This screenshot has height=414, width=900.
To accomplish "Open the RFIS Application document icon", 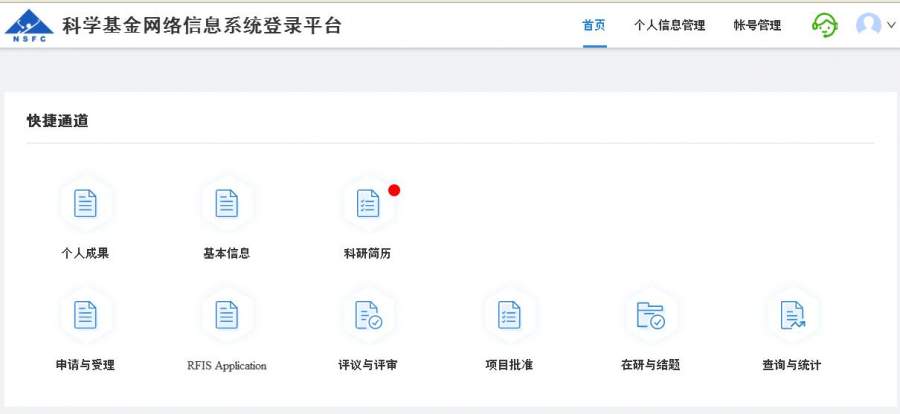I will (227, 315).
